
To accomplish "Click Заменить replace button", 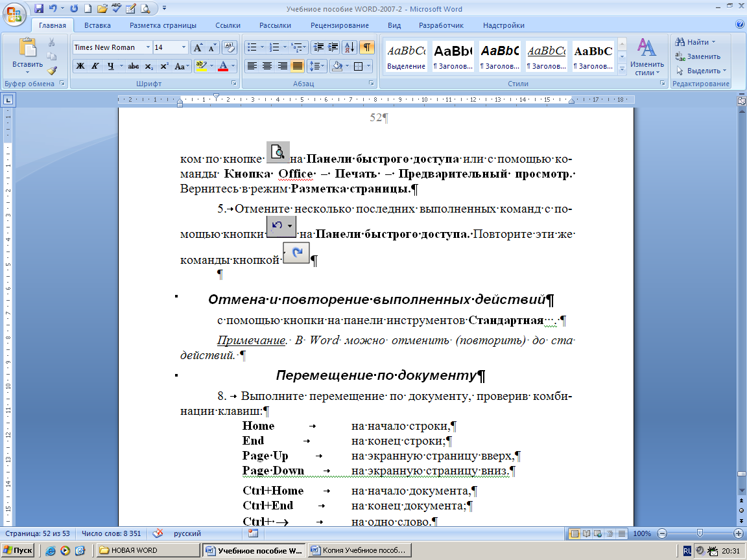I will [698, 56].
